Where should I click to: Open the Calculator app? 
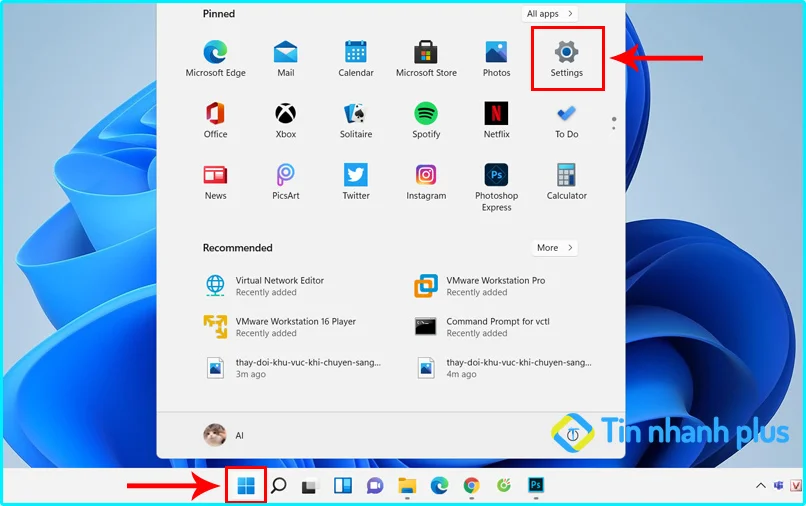(x=566, y=182)
